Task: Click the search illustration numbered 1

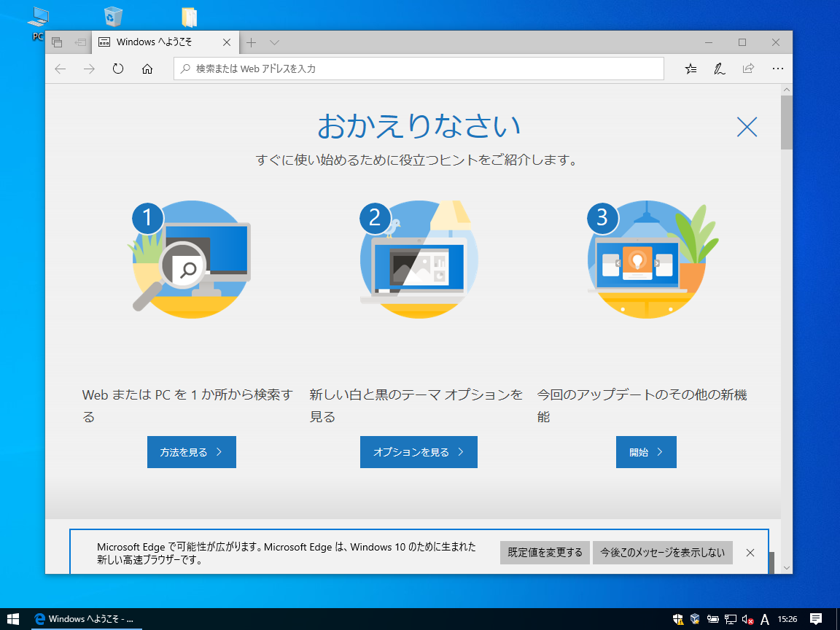Action: [189, 260]
